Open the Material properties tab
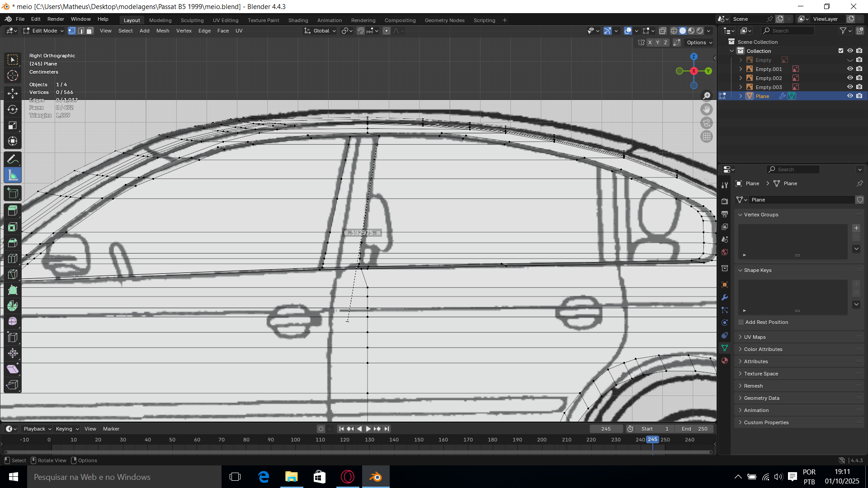868x488 pixels. pyautogui.click(x=725, y=361)
